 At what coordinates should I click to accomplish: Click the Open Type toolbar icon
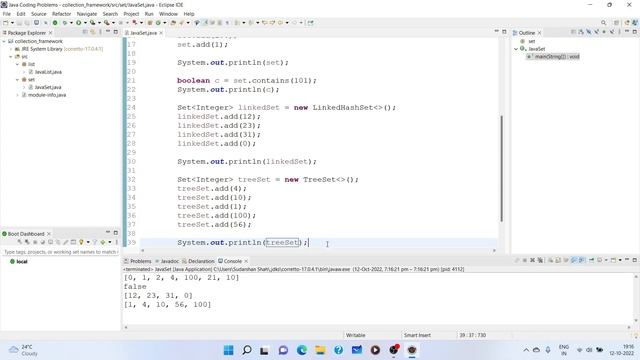point(173,23)
